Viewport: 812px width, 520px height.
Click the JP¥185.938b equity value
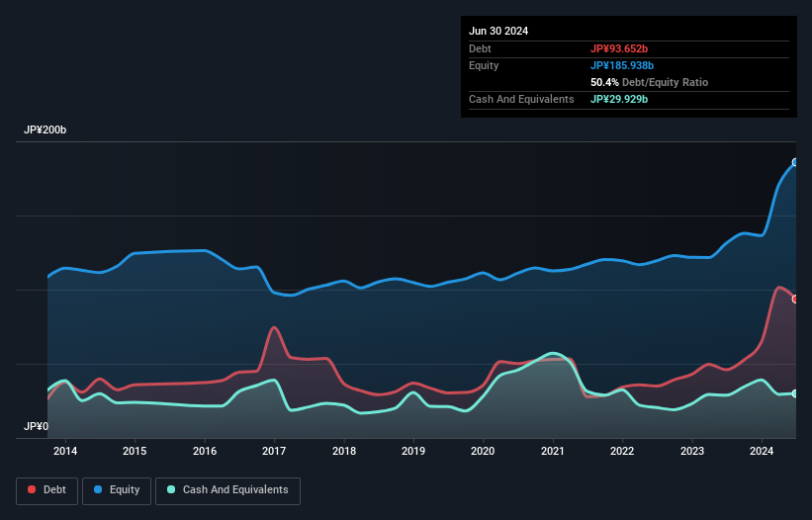pos(622,65)
